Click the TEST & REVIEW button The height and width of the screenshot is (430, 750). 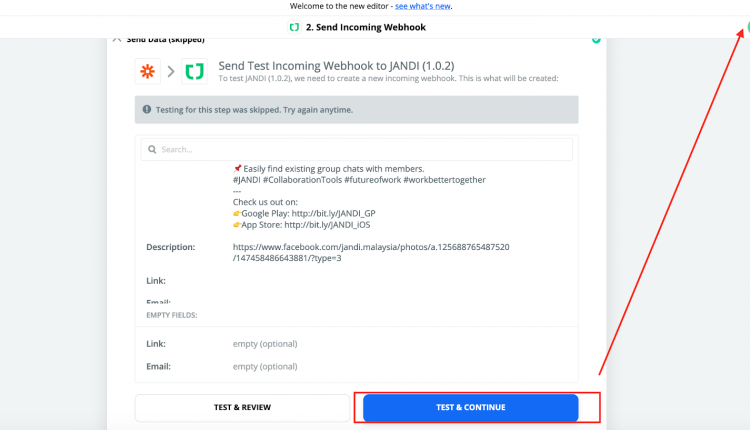pyautogui.click(x=242, y=408)
